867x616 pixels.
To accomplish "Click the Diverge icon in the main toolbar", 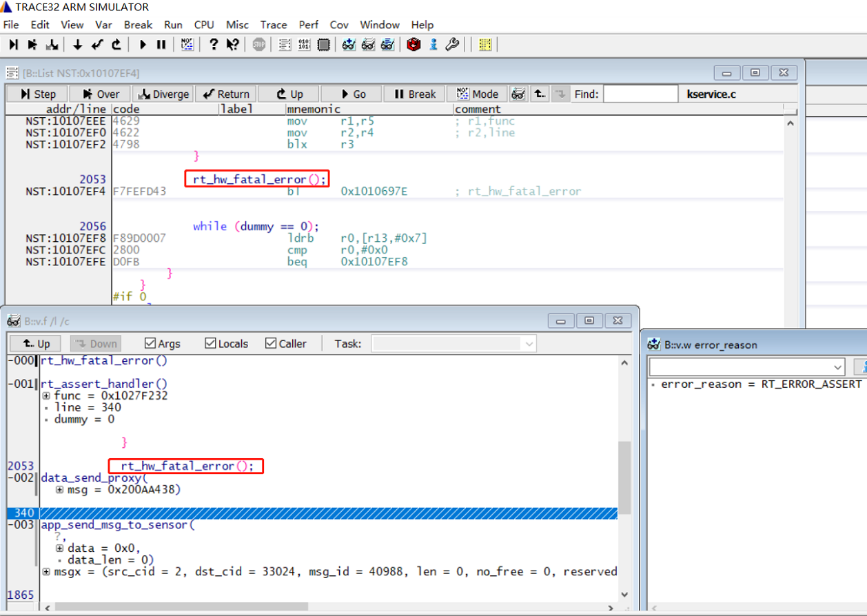I will 52,45.
